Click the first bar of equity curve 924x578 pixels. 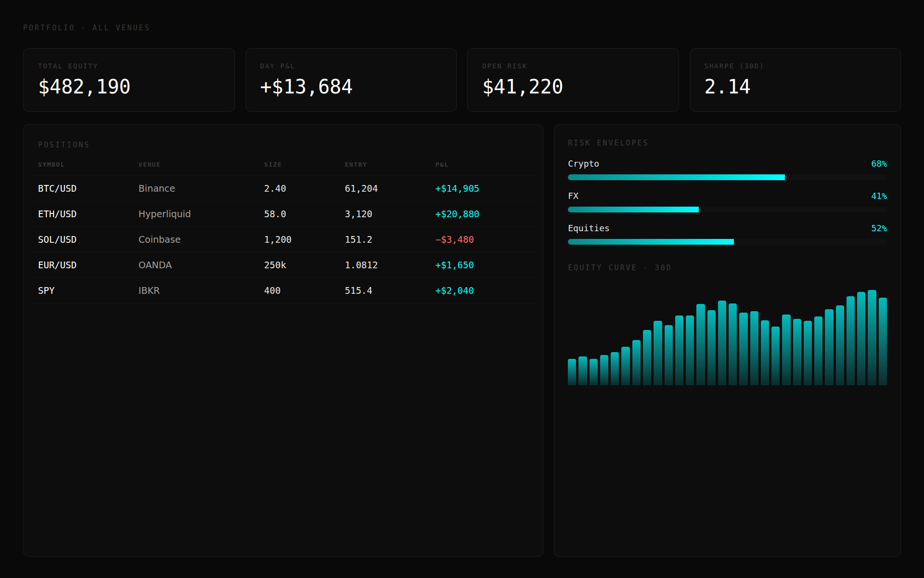[x=572, y=372]
